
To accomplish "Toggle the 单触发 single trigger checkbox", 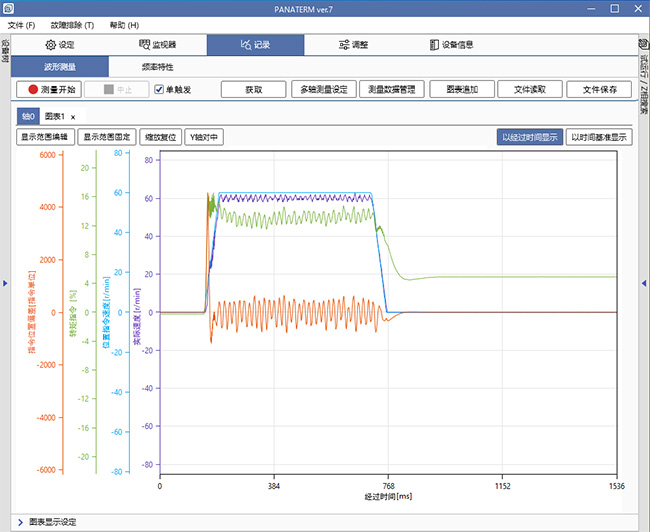I will pyautogui.click(x=160, y=89).
